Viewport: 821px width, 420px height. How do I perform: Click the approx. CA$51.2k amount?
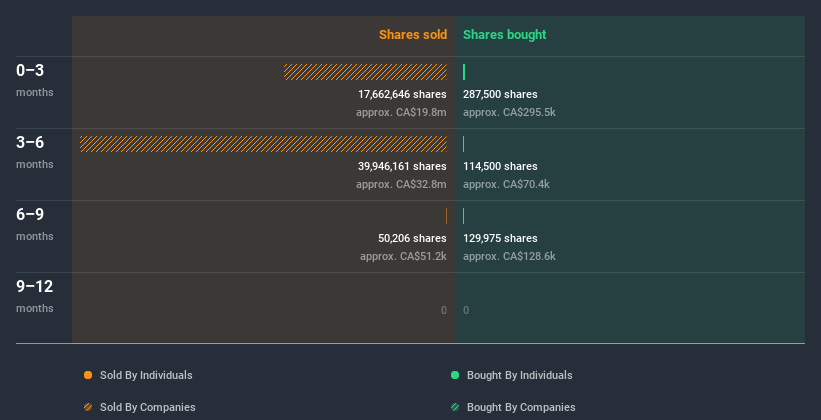pos(403,256)
